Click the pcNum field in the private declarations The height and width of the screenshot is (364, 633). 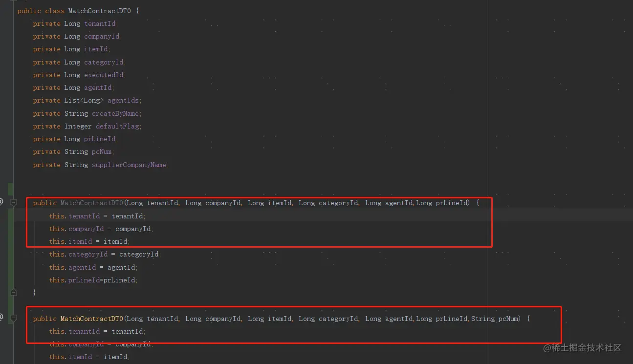(x=102, y=151)
